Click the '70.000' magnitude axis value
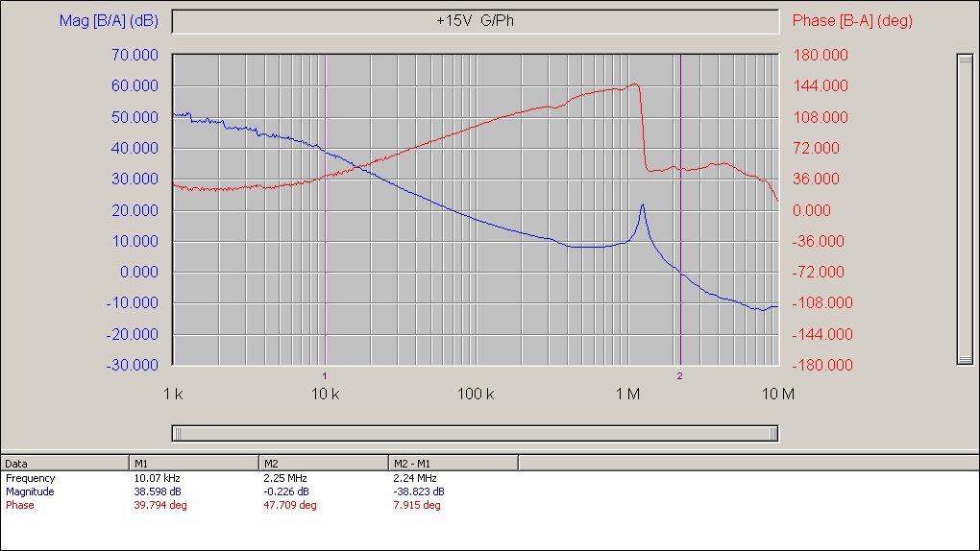 click(135, 55)
